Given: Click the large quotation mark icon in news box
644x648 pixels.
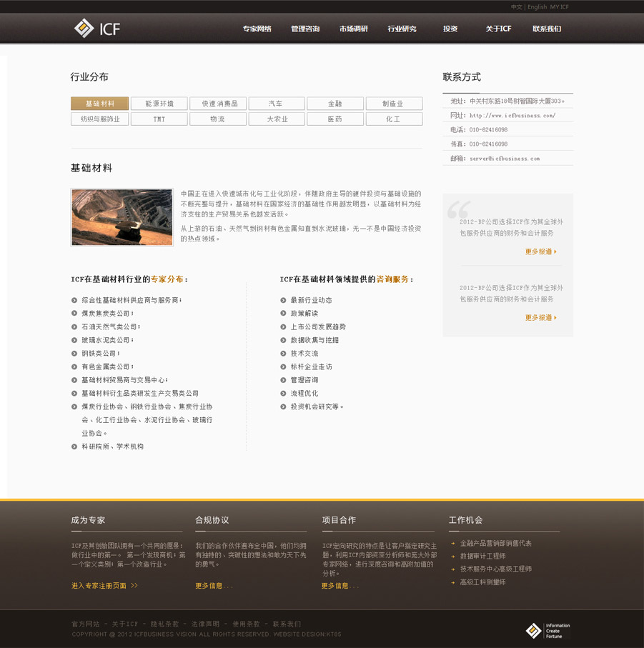Looking at the screenshot, I should 458,210.
